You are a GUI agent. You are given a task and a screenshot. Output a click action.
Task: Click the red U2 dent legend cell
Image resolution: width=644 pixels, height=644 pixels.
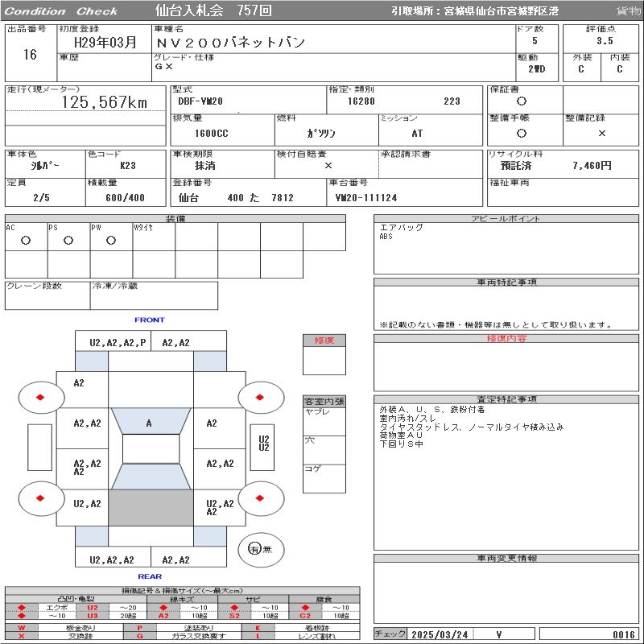click(93, 607)
